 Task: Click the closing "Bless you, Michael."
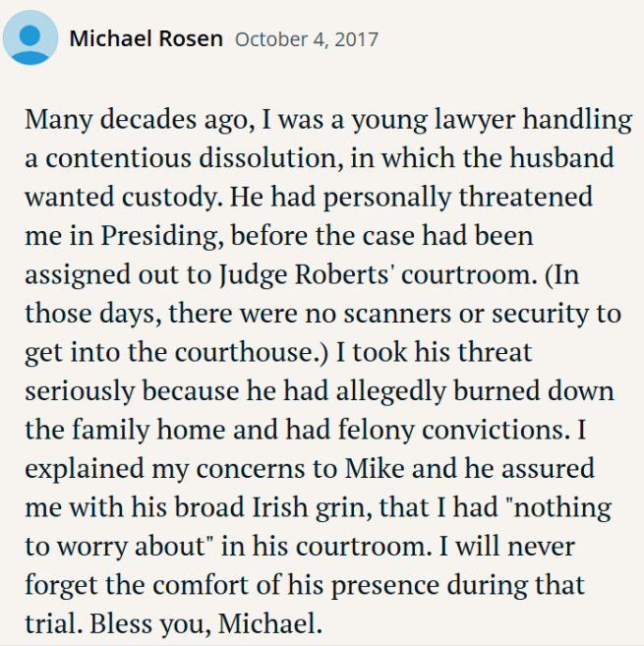206,623
